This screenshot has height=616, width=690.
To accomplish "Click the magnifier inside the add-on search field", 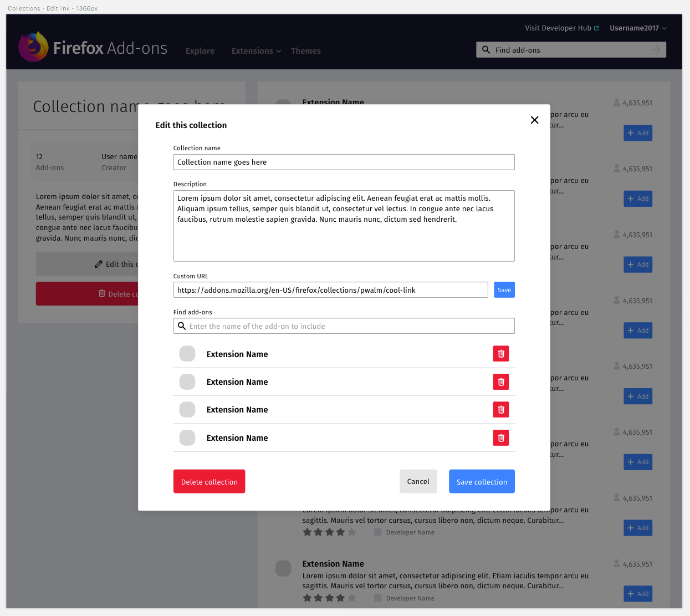I will 182,326.
